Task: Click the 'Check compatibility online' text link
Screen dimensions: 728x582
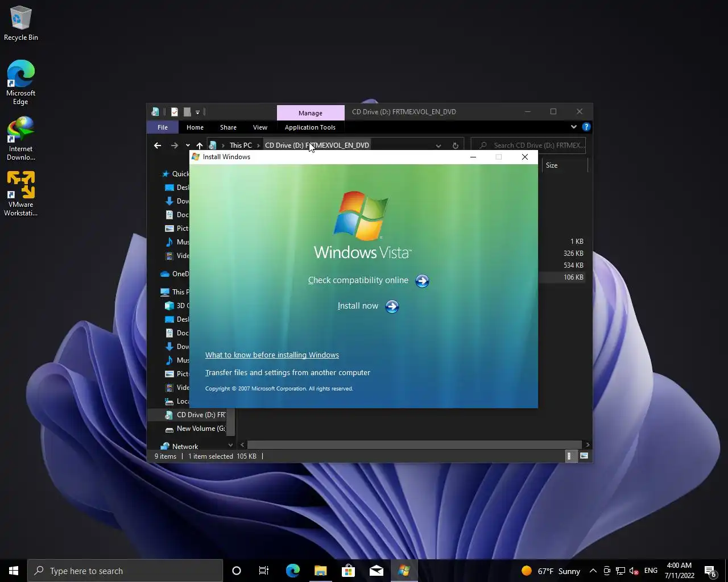Action: 358,280
